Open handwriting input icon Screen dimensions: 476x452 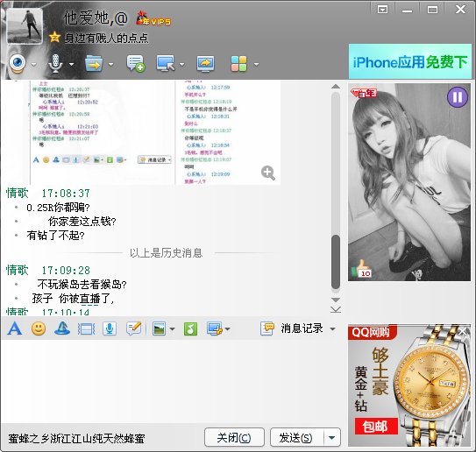coord(134,328)
